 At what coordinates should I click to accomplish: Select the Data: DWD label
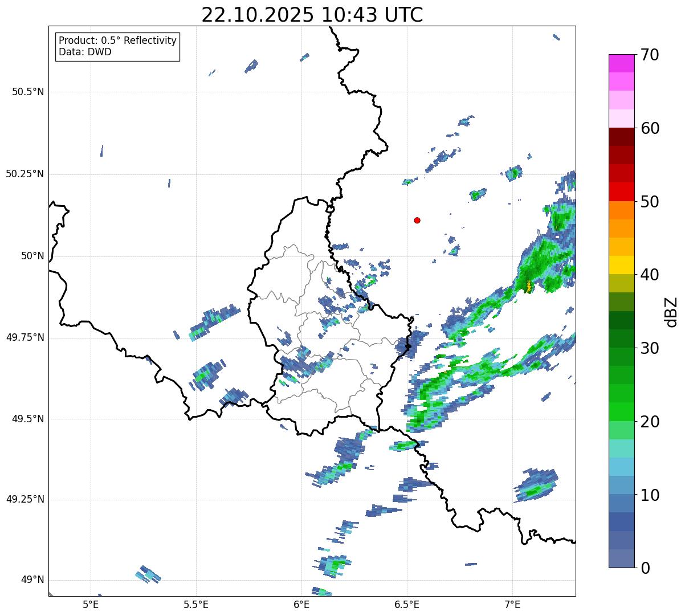[x=85, y=52]
